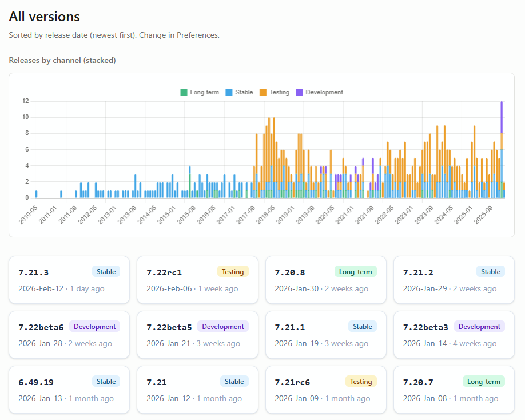525x420 pixels.
Task: Open the 7.22beta3 version card
Action: point(454,335)
